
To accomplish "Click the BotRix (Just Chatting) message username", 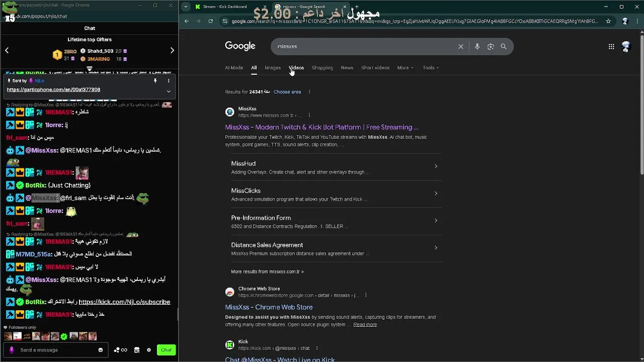I will pyautogui.click(x=36, y=186).
